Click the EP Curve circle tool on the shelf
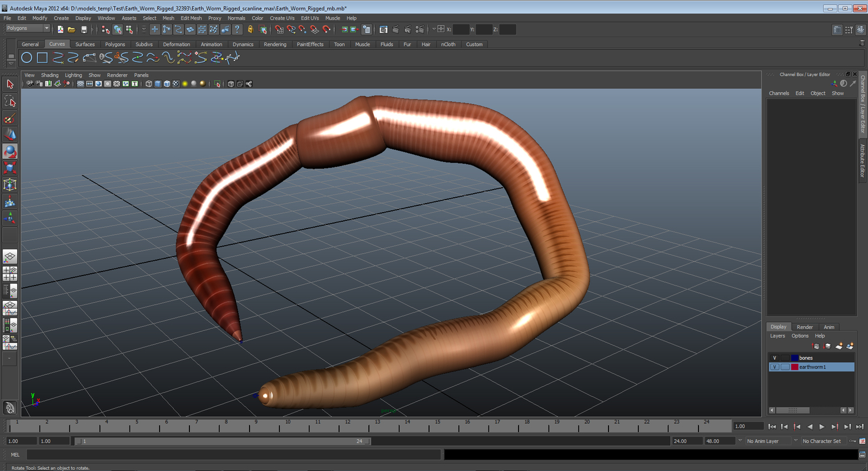The image size is (868, 471). point(27,57)
